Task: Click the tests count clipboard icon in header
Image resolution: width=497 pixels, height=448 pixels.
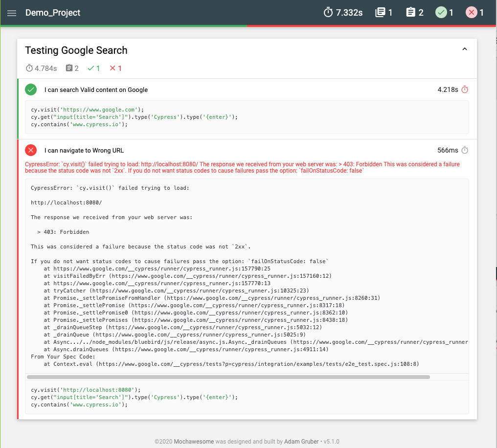Action: (x=411, y=12)
